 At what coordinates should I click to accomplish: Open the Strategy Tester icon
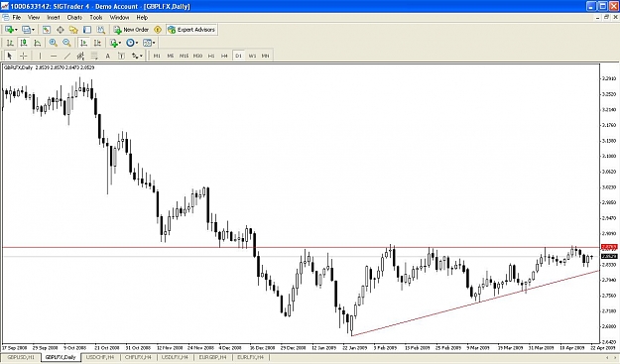101,30
